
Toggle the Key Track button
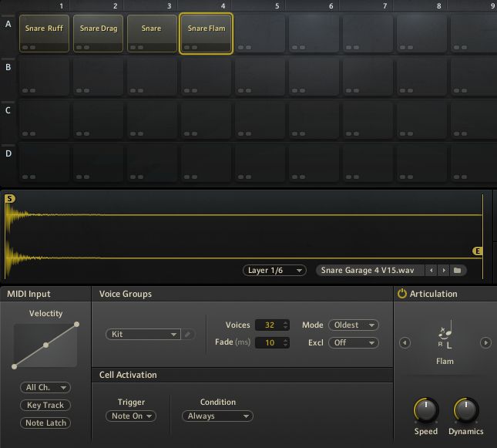45,405
